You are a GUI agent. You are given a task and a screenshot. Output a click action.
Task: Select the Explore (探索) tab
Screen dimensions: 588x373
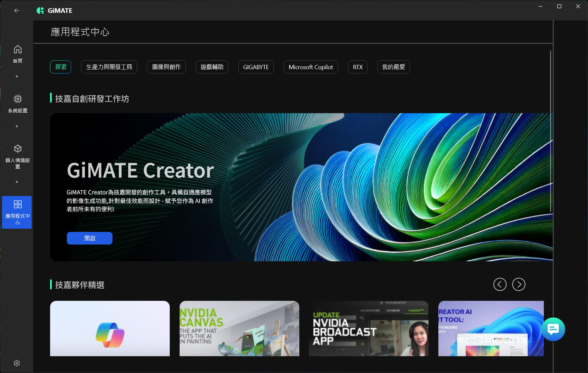[x=61, y=67]
